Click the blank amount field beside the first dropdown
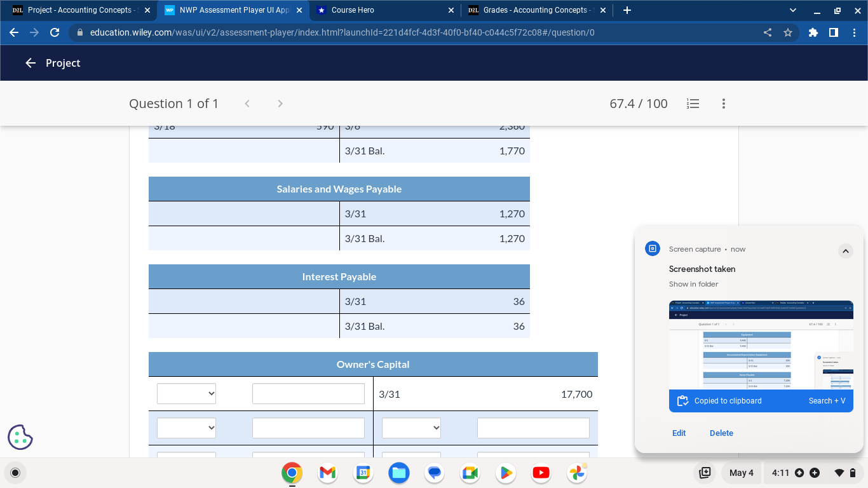 click(x=308, y=393)
